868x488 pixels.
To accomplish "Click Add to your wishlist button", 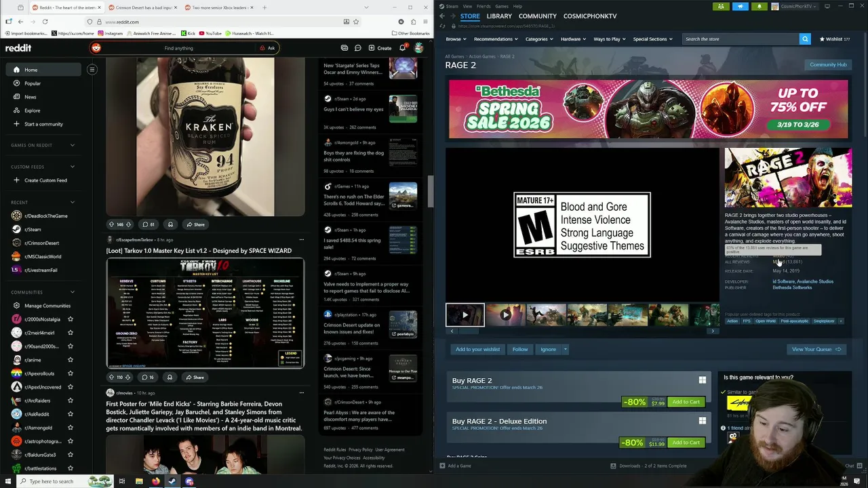I will click(x=477, y=350).
